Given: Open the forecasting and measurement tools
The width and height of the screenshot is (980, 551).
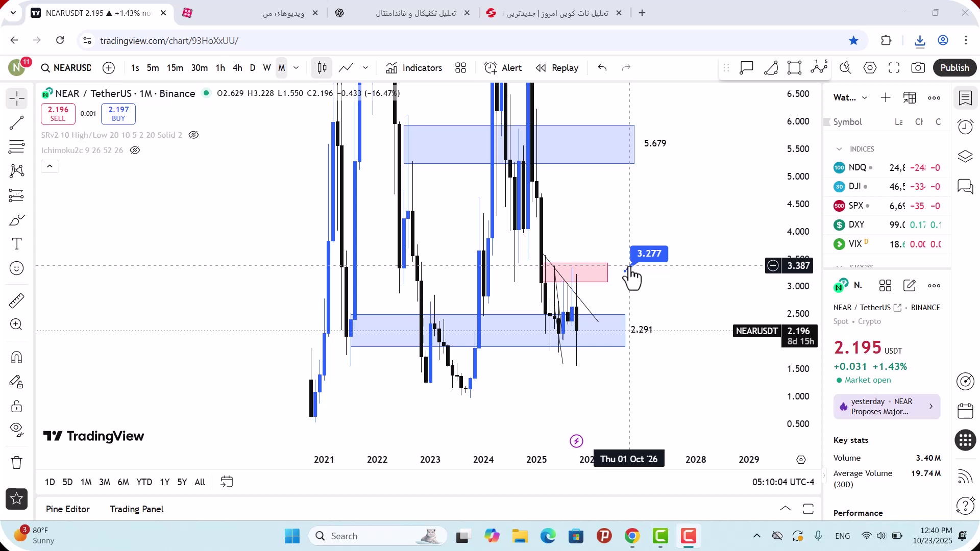Looking at the screenshot, I should 17,195.
